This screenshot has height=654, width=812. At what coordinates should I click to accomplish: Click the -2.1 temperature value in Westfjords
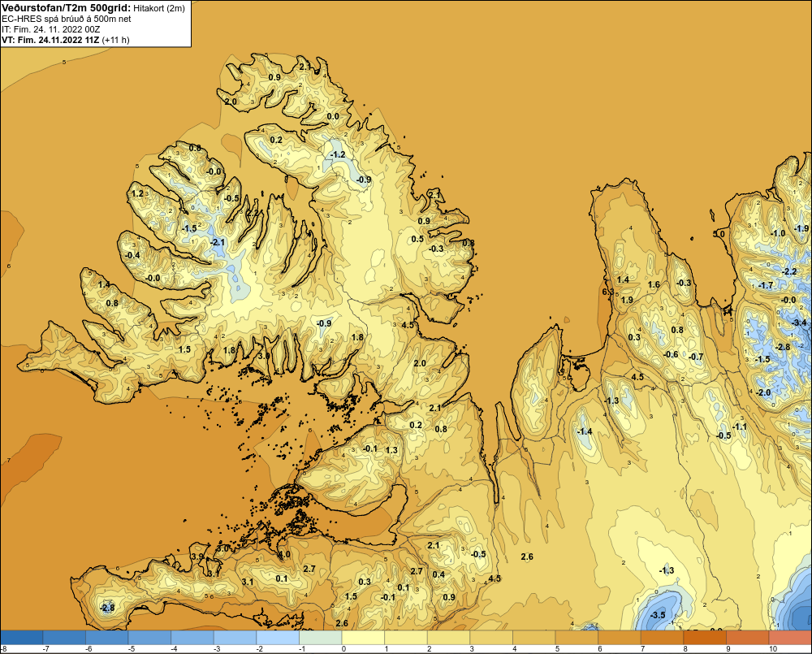218,242
